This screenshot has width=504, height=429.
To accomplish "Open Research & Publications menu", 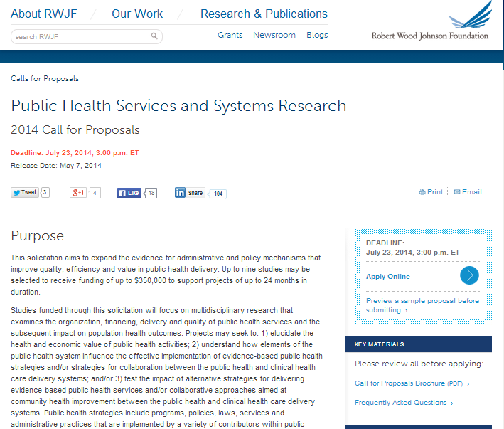I will pos(264,14).
